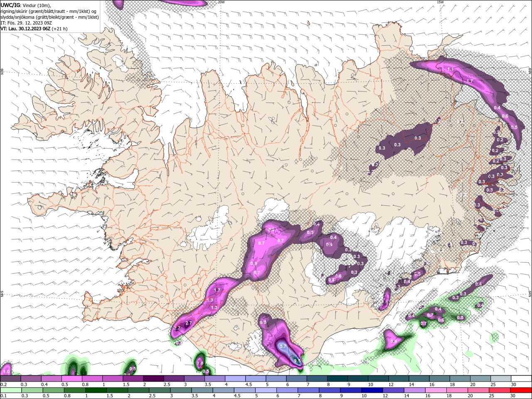Click the 15W longitude label
The image size is (532, 399).
pyautogui.click(x=440, y=2)
